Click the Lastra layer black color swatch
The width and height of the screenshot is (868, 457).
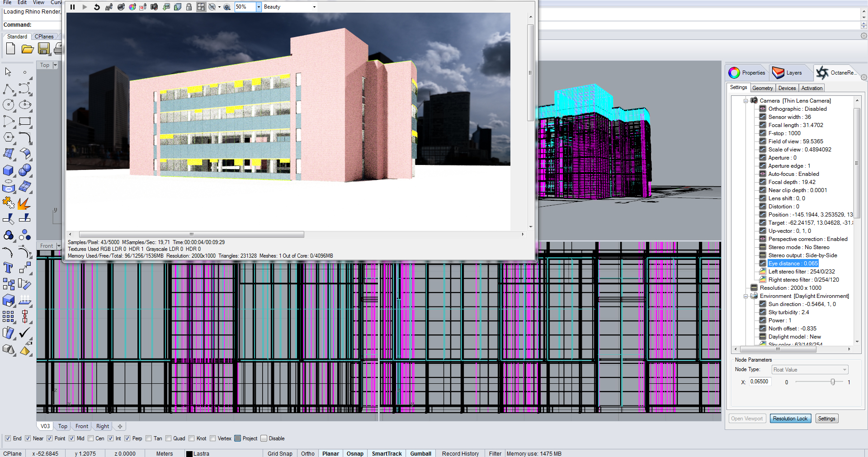(x=189, y=454)
